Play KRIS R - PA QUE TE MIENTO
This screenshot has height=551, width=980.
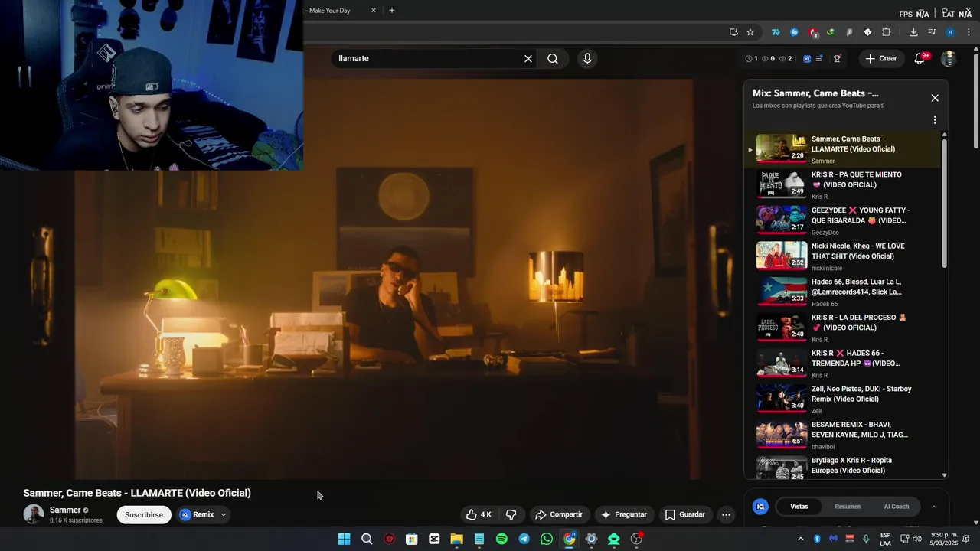[842, 184]
